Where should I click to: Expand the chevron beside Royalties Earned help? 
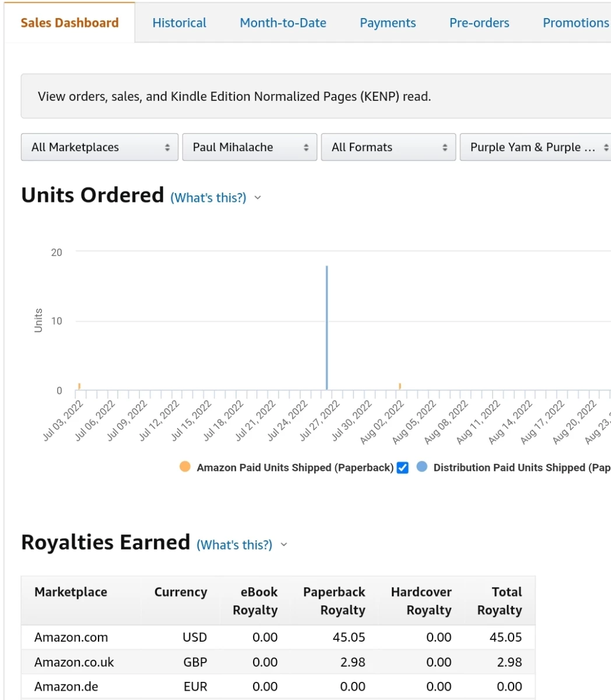pos(284,545)
